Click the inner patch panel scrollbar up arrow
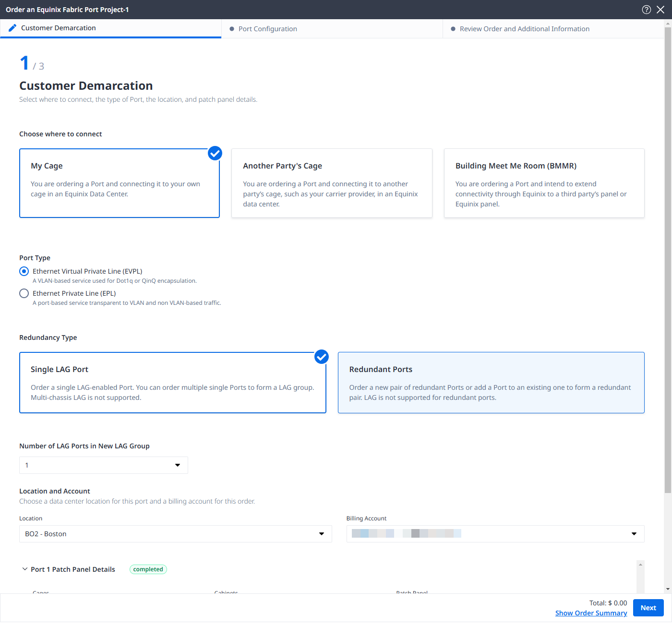The width and height of the screenshot is (672, 626). pos(640,565)
